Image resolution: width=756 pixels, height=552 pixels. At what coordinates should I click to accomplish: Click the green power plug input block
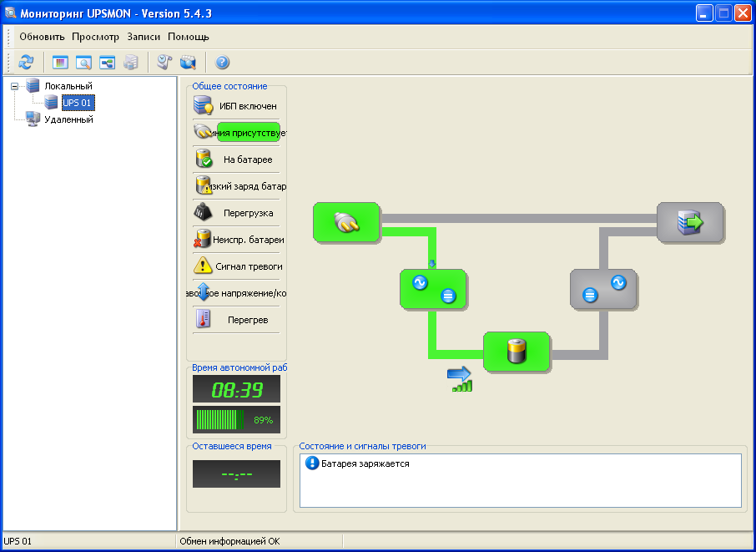pos(345,221)
